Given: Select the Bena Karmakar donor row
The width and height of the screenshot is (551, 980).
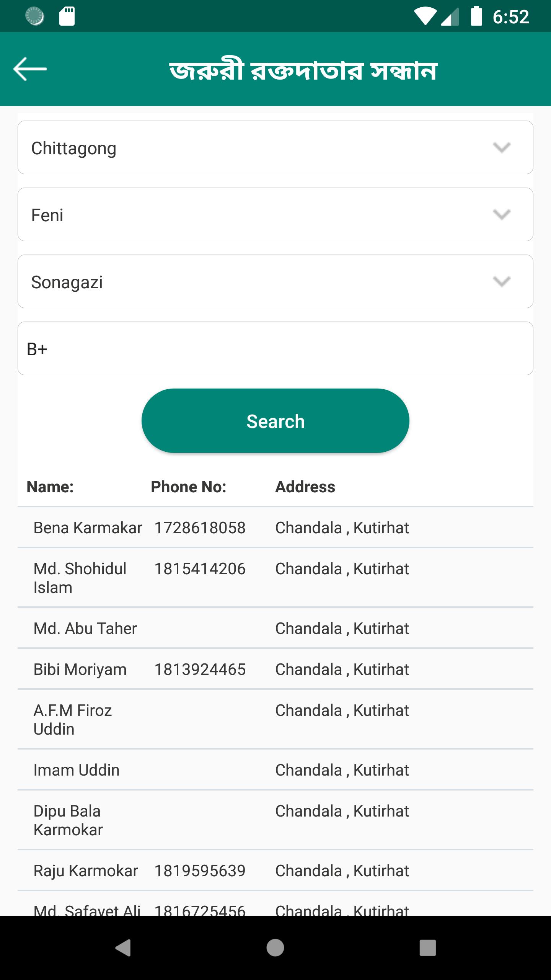Looking at the screenshot, I should [88, 528].
